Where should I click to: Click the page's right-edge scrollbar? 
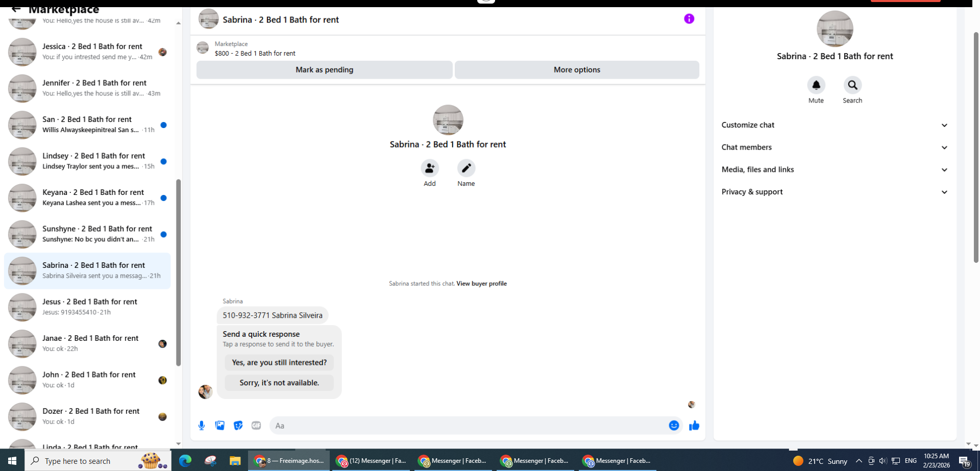(x=976, y=147)
